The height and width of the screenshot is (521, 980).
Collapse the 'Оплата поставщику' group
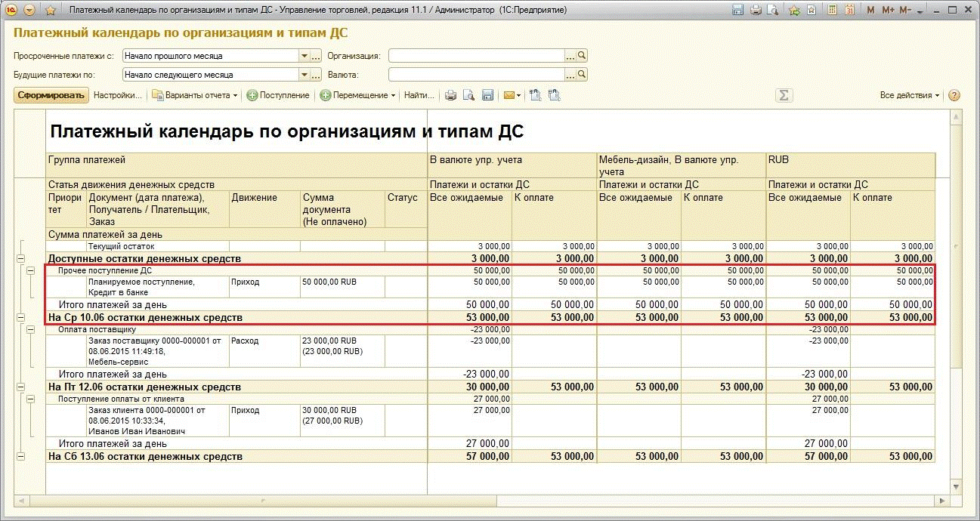(x=31, y=329)
